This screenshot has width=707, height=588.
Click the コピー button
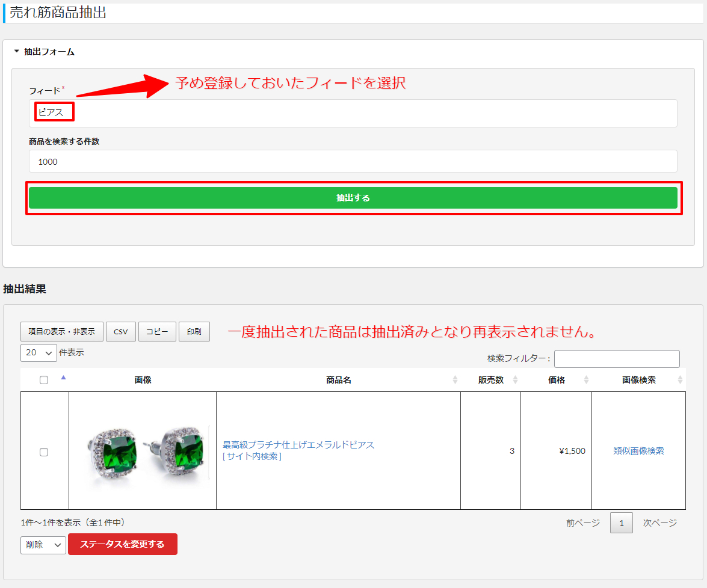pos(157,332)
